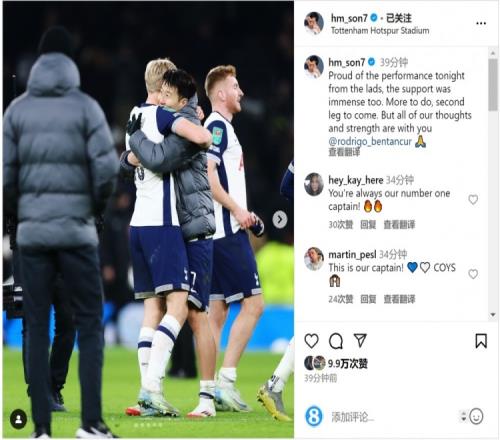View the 9.9万 likes list
Image resolution: width=500 pixels, height=440 pixels.
[x=347, y=364]
